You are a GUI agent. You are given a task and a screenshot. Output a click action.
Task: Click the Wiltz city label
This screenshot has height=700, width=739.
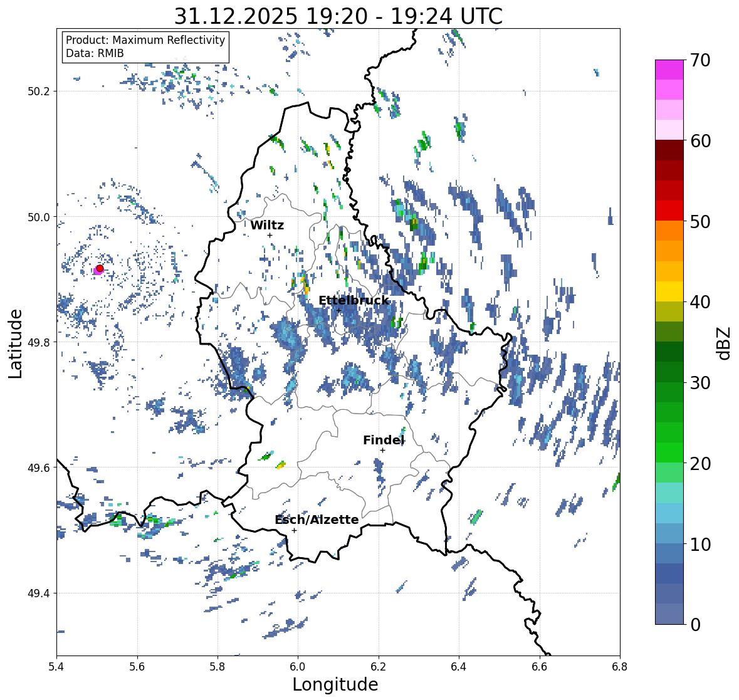(267, 225)
